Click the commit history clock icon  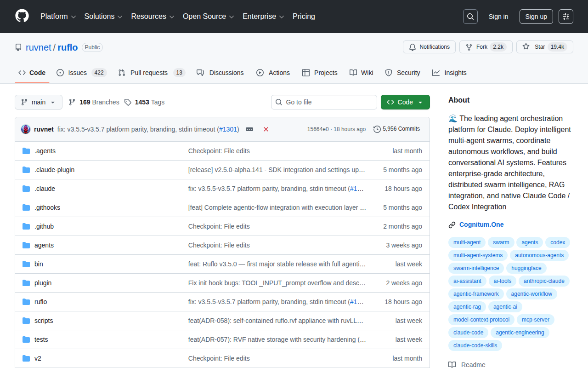tap(377, 129)
